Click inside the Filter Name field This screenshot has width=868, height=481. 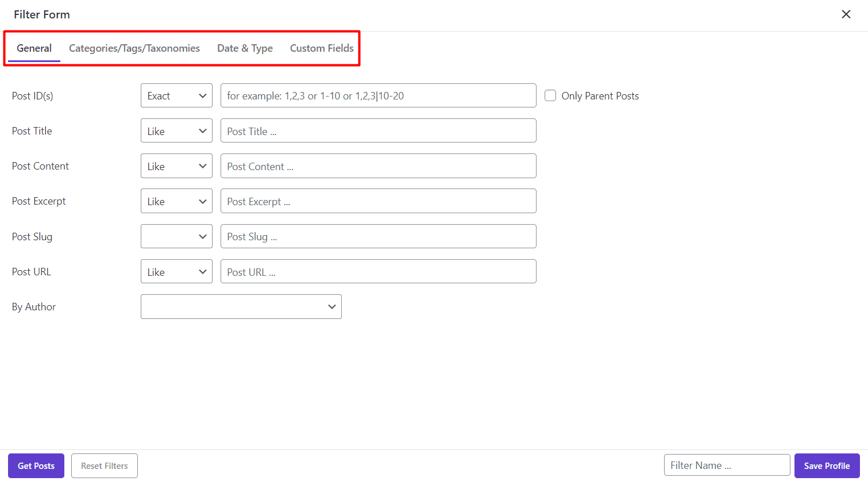point(726,465)
